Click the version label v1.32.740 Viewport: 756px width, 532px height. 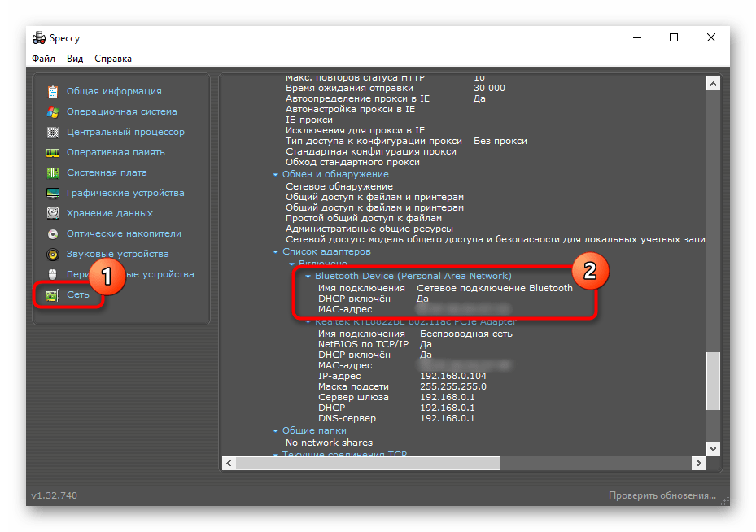54,495
